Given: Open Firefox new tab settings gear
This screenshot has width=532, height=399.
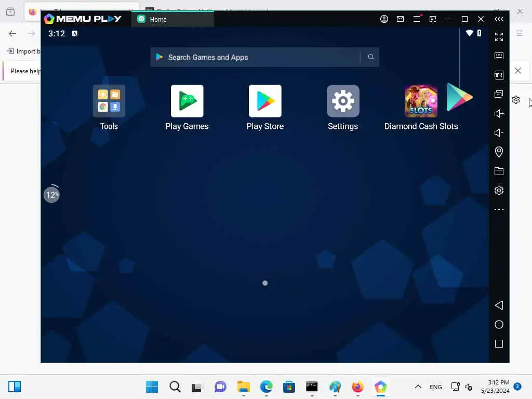Looking at the screenshot, I should tap(516, 100).
